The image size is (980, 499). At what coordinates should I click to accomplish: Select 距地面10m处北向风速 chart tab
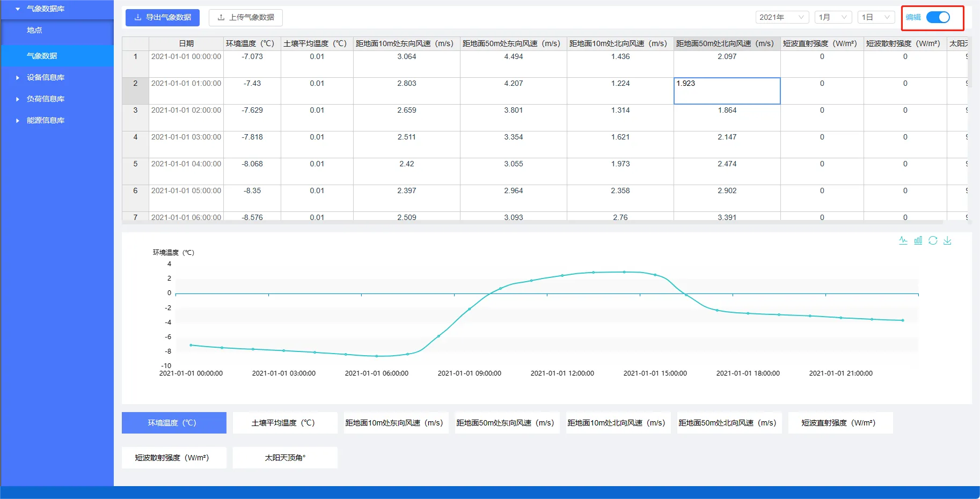coord(618,423)
